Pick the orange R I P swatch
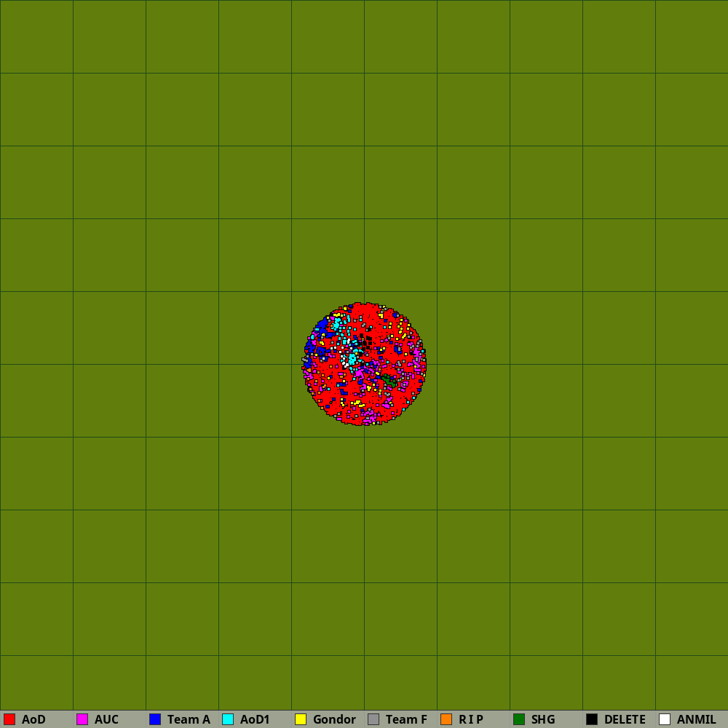The width and height of the screenshot is (728, 728). tap(446, 719)
